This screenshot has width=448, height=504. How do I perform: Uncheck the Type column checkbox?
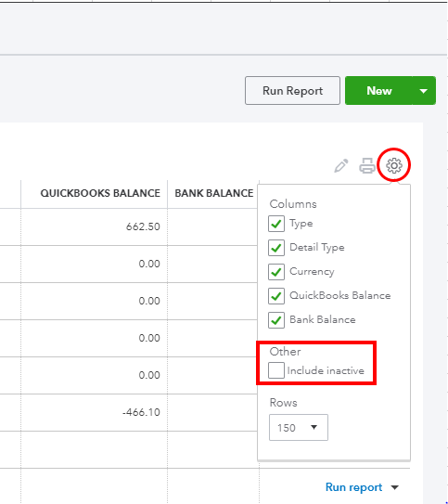coord(276,224)
